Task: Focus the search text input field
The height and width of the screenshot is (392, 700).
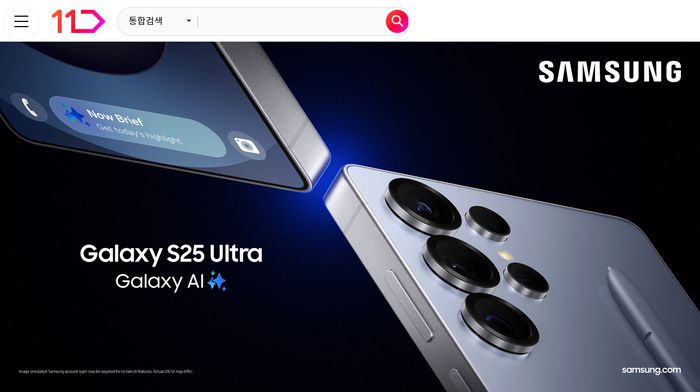Action: [x=289, y=21]
